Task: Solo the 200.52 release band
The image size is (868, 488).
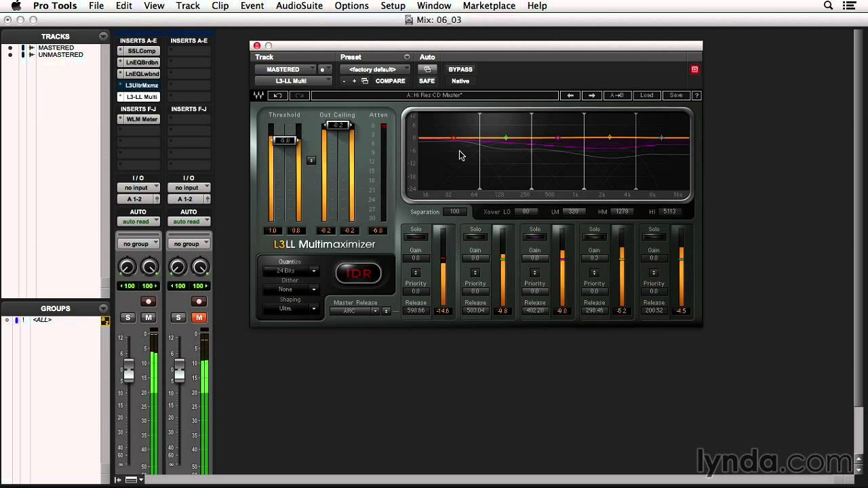Action: click(654, 237)
